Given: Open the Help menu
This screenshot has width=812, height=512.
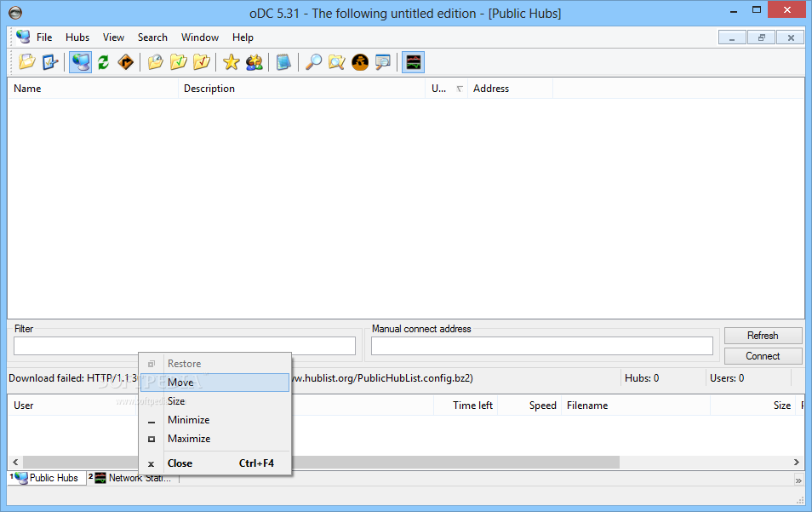Looking at the screenshot, I should [243, 37].
